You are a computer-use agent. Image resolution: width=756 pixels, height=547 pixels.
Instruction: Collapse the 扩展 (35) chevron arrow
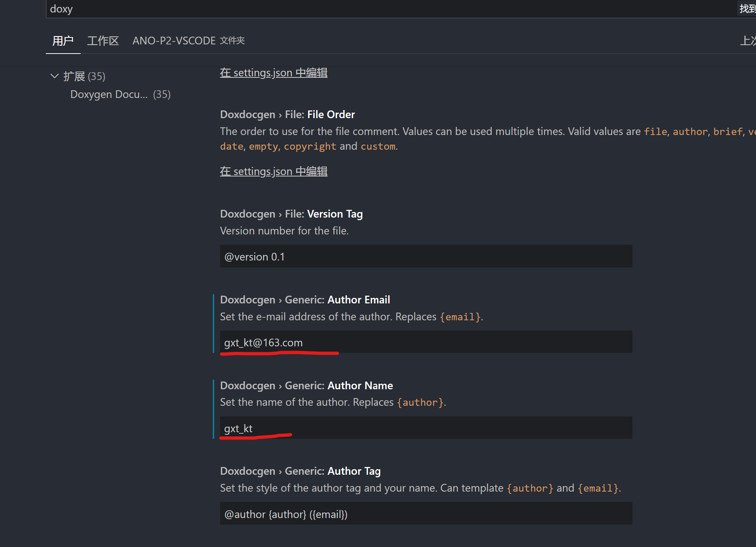(54, 76)
